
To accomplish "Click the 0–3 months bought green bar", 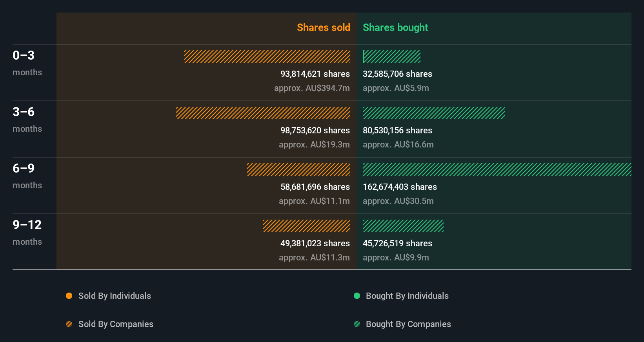I will [391, 56].
